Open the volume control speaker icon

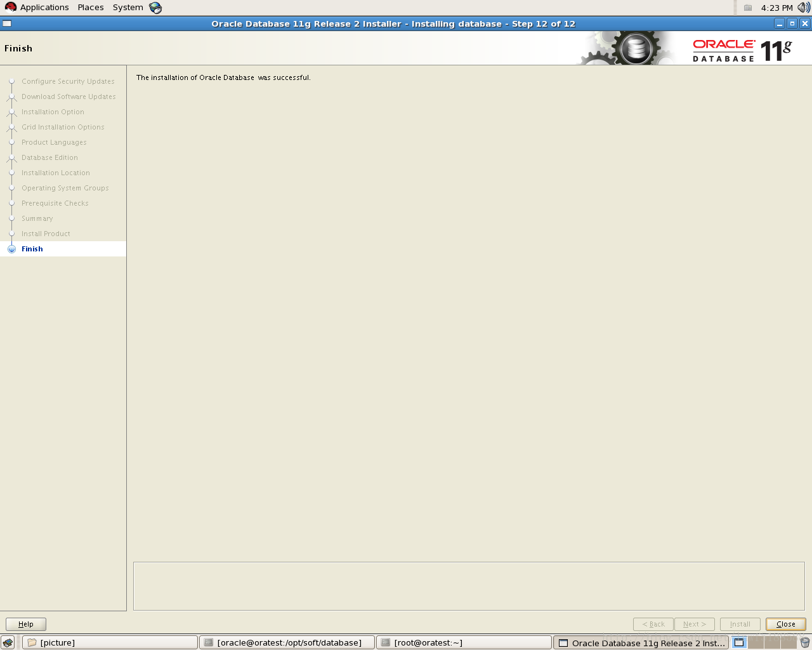pos(804,8)
